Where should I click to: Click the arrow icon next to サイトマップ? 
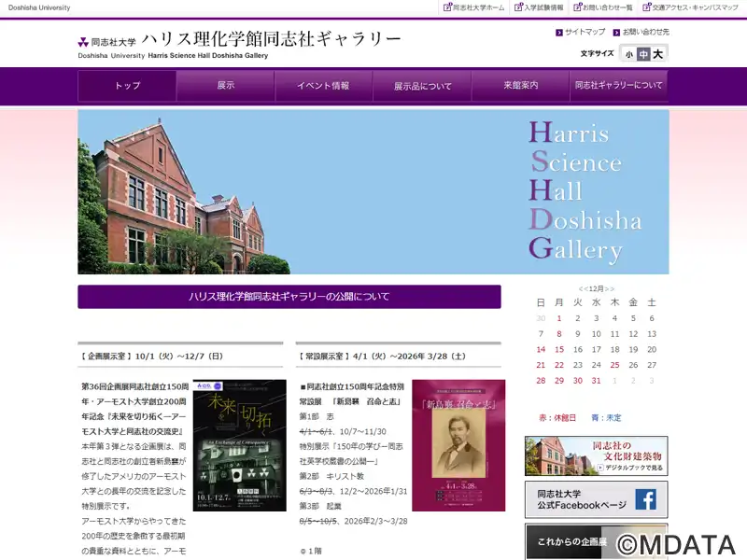point(557,33)
